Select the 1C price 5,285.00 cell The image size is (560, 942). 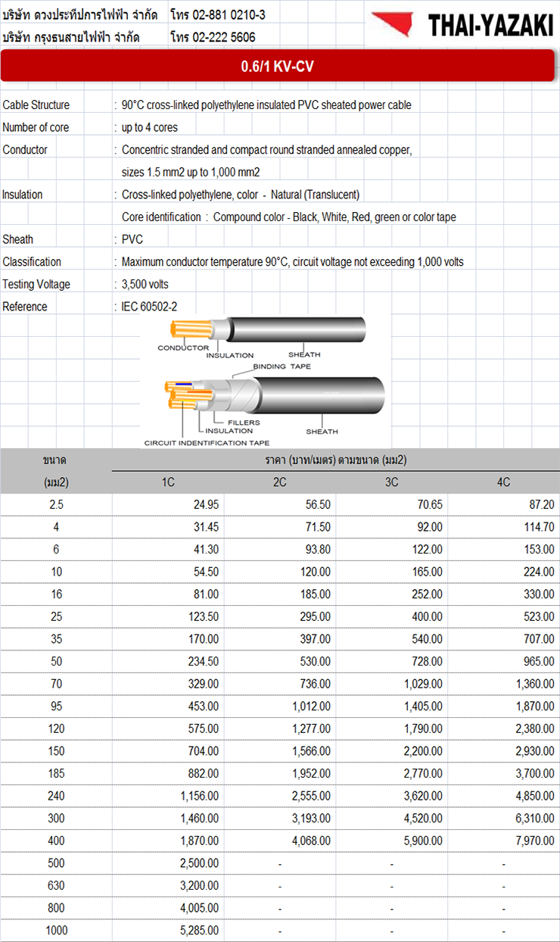[168, 931]
